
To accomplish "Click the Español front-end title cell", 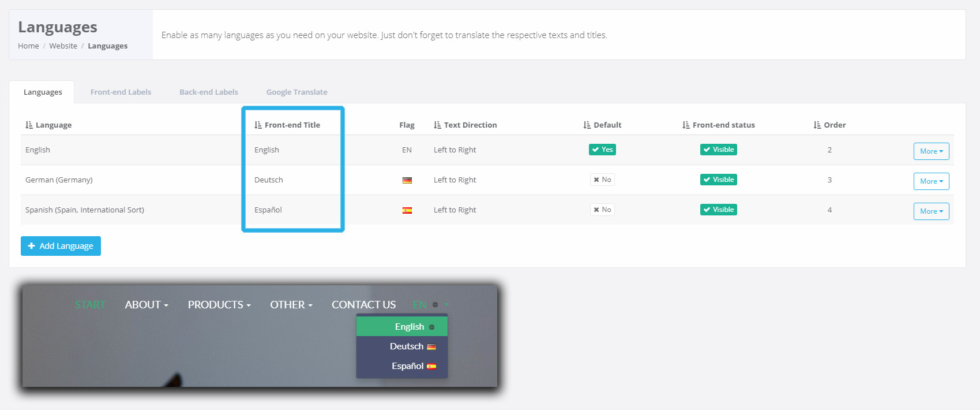I will pyautogui.click(x=268, y=210).
